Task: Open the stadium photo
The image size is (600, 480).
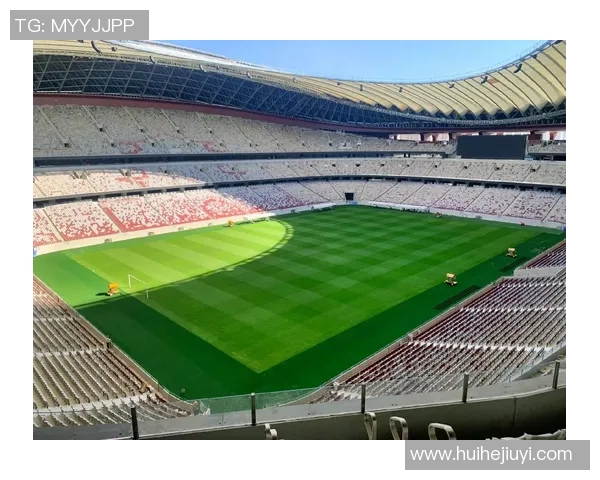Action: click(x=299, y=240)
